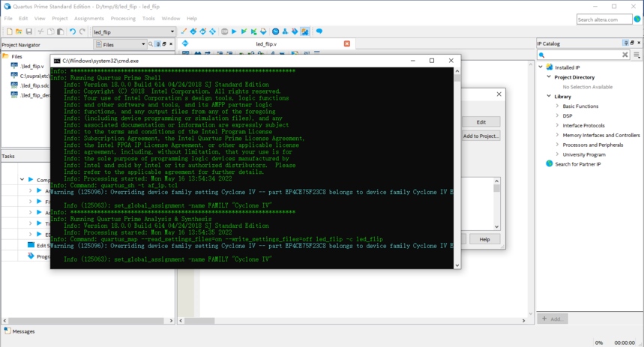Click the Cut scissors icon
The height and width of the screenshot is (347, 644).
click(x=40, y=31)
